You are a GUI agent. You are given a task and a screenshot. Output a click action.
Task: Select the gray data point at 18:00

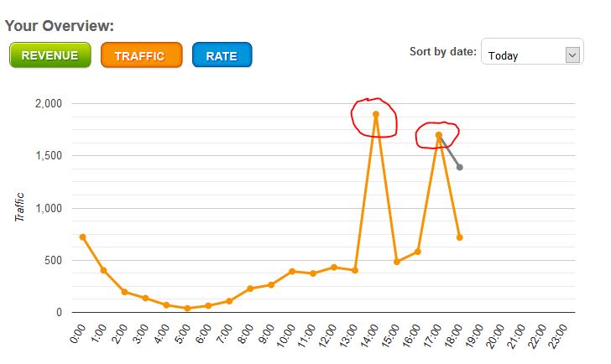(460, 168)
